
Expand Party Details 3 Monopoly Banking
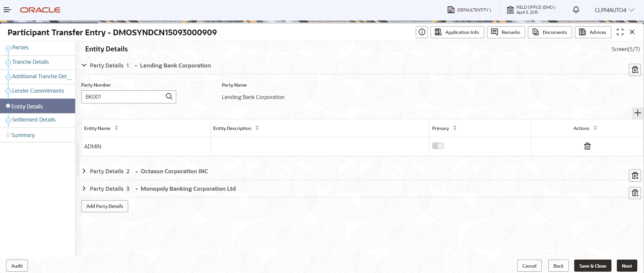tap(84, 189)
